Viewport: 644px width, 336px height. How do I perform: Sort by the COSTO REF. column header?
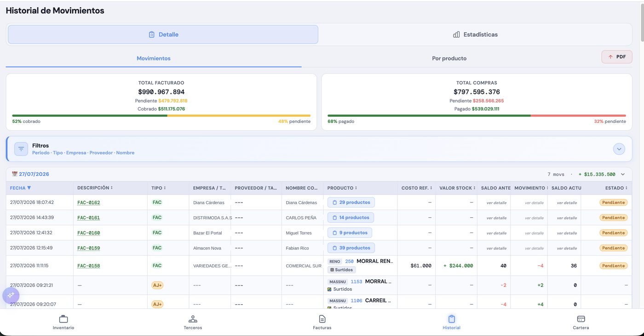click(x=417, y=188)
